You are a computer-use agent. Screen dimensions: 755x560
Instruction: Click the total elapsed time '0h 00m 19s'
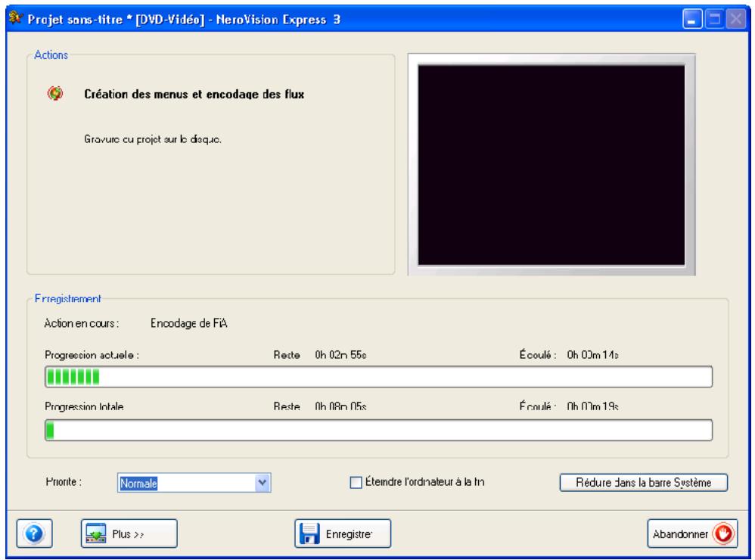tap(592, 406)
